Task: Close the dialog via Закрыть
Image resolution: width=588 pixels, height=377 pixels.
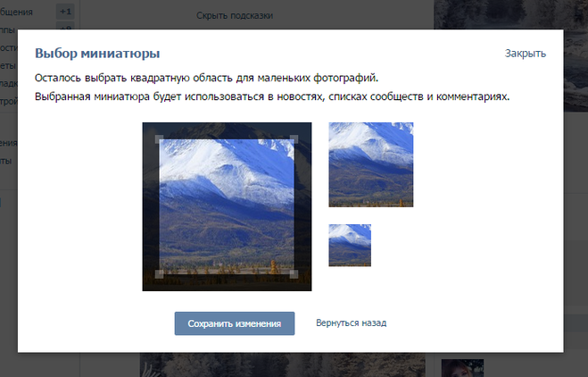Action: pyautogui.click(x=525, y=54)
